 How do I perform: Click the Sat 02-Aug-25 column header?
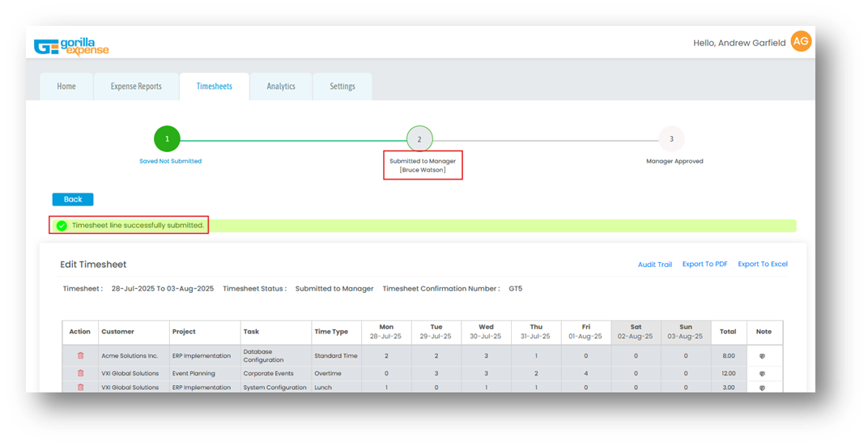[x=636, y=332]
